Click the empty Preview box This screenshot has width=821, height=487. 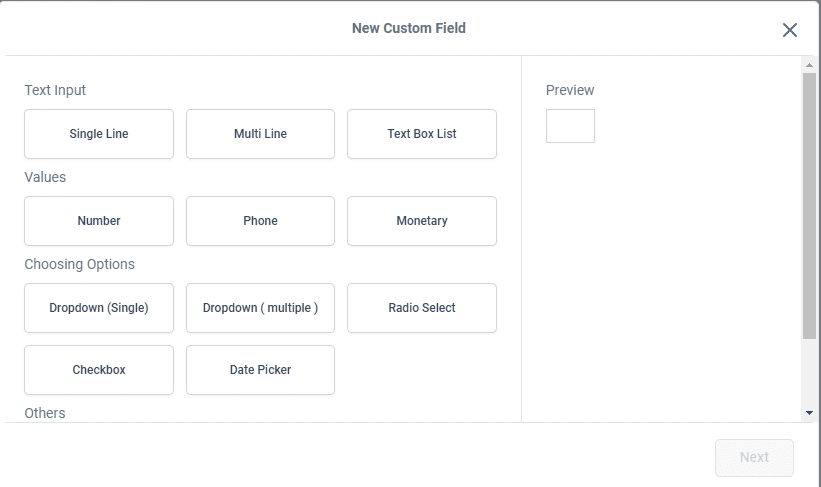pos(570,126)
